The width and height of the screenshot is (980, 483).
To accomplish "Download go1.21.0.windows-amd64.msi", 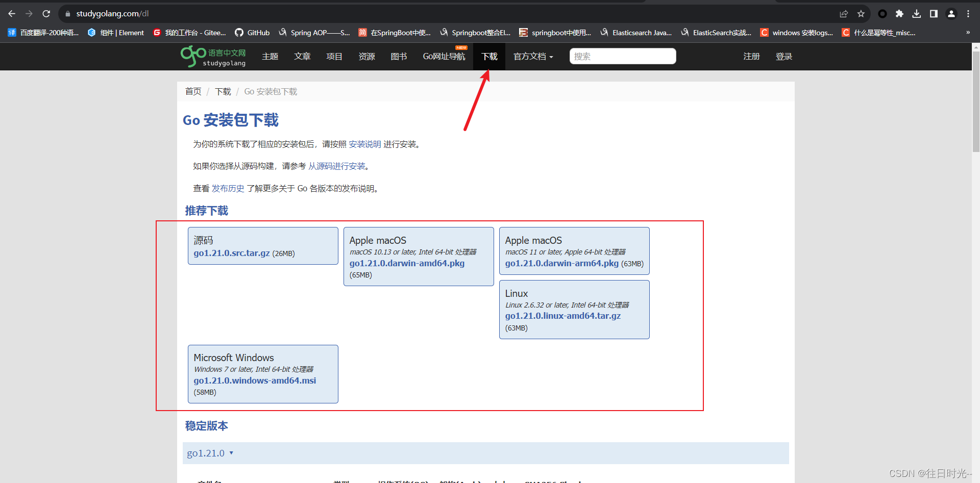I will coord(255,380).
